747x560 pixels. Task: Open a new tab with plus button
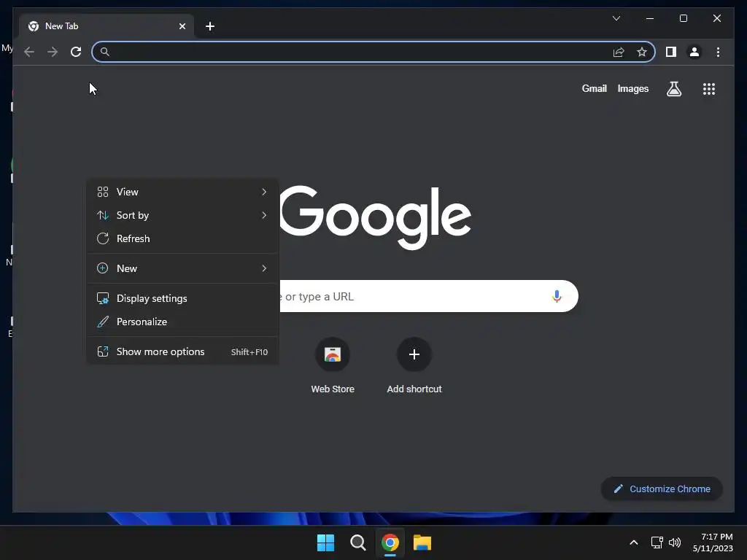[x=210, y=26]
